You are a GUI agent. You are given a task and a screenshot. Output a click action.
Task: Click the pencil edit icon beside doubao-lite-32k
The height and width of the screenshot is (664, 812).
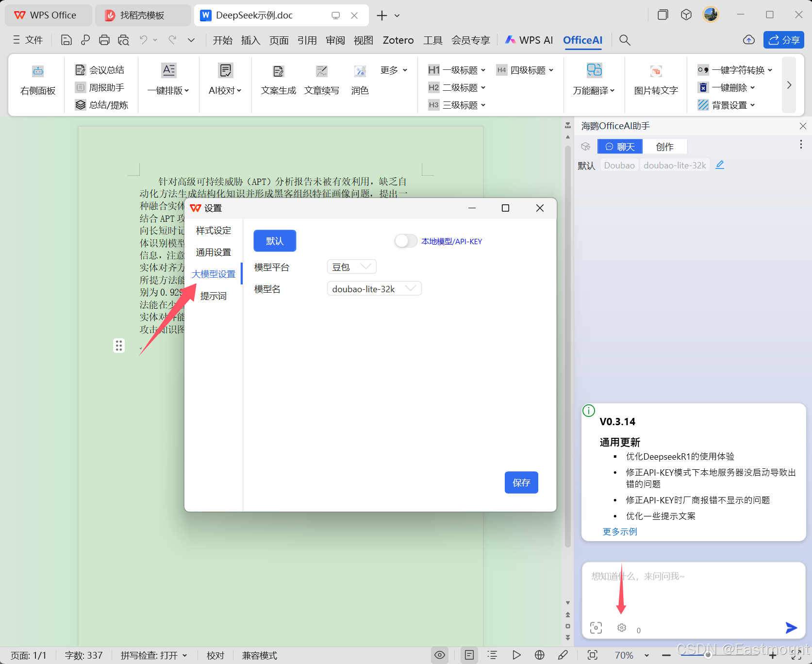720,165
